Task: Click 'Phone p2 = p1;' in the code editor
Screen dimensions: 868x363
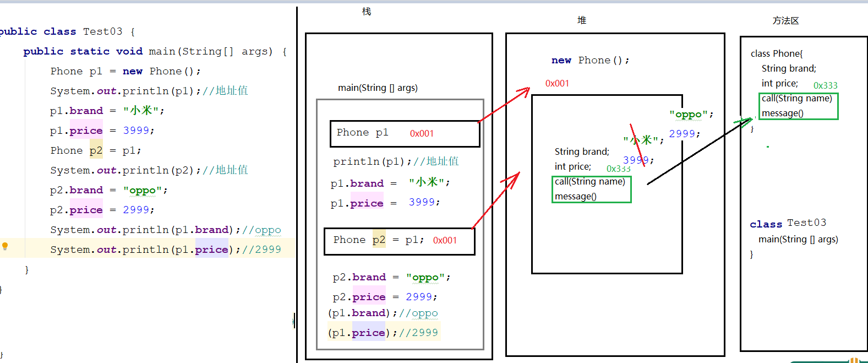Action: 96,150
